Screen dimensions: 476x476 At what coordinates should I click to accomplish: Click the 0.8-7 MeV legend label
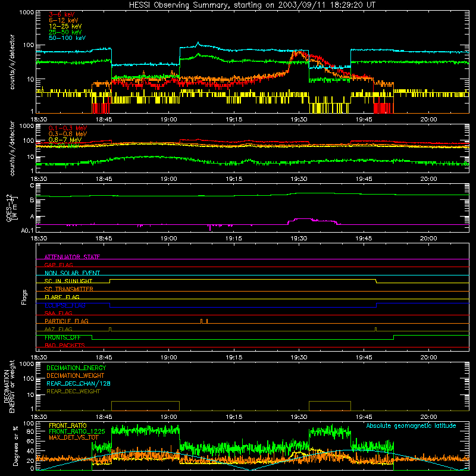click(x=65, y=140)
